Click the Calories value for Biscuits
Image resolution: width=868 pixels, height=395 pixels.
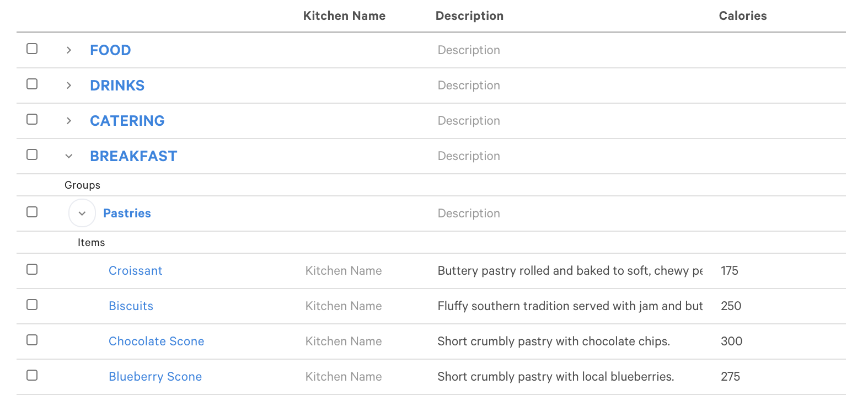click(x=731, y=306)
